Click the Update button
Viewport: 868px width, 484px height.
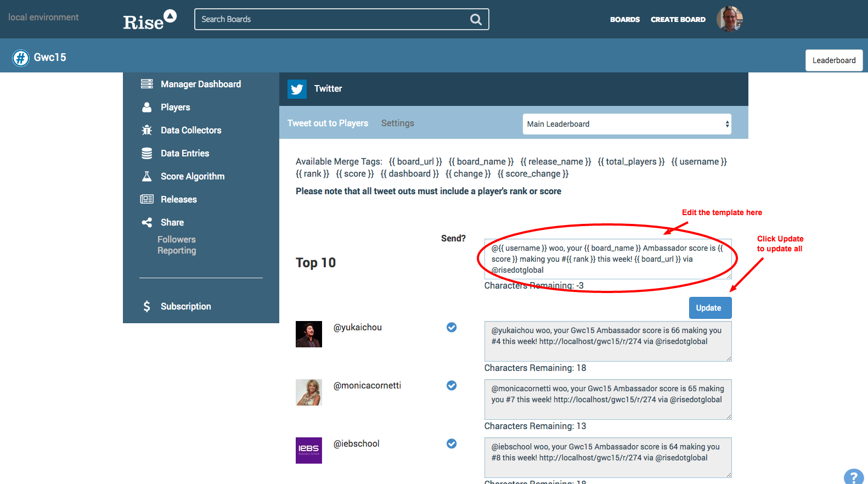(x=710, y=308)
